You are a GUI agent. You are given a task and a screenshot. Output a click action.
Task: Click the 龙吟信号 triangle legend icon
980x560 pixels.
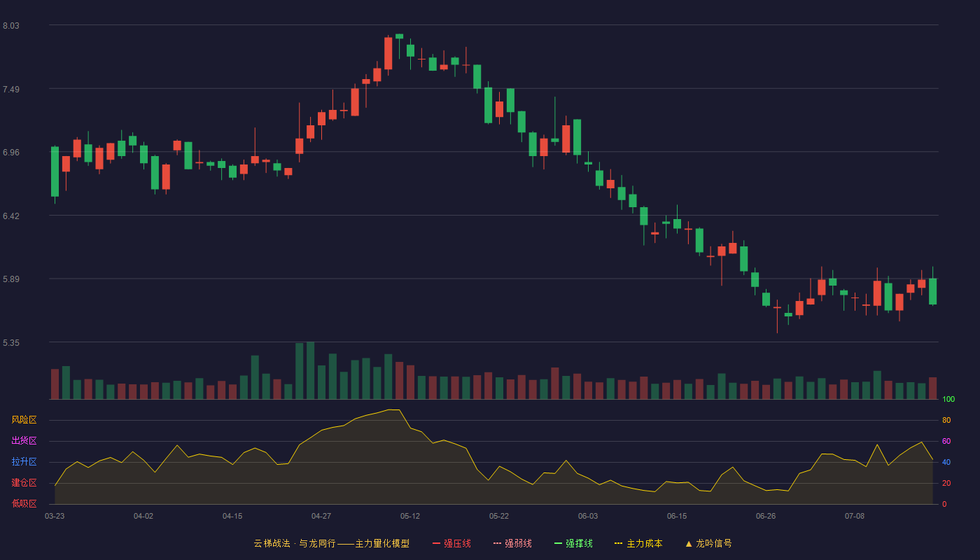point(688,543)
